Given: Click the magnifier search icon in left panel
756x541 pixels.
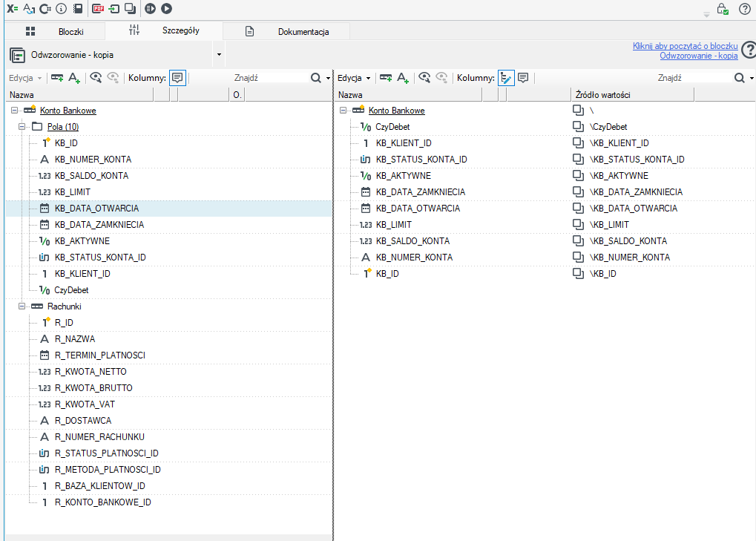Looking at the screenshot, I should pos(316,78).
